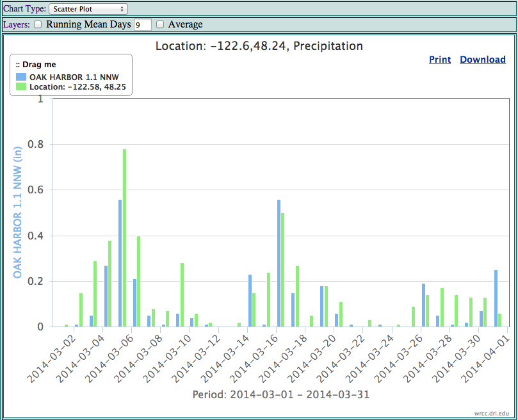Click Location: -122.58, 48.25 legend label
This screenshot has height=420, width=518.
coord(77,86)
